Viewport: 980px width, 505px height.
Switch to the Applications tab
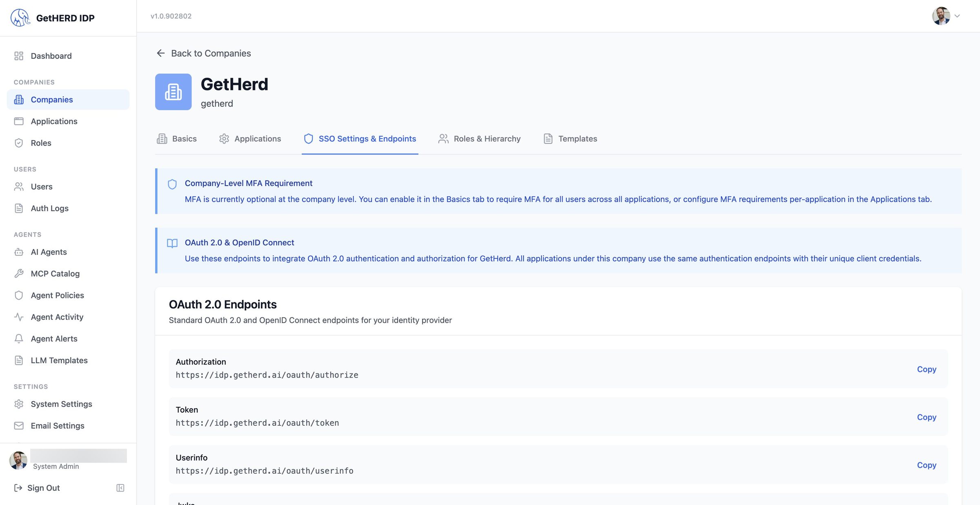tap(250, 139)
